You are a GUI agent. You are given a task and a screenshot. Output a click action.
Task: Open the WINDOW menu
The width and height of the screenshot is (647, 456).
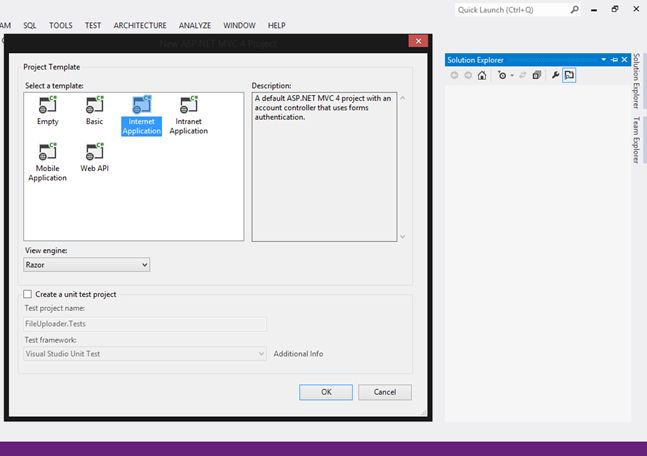(239, 25)
